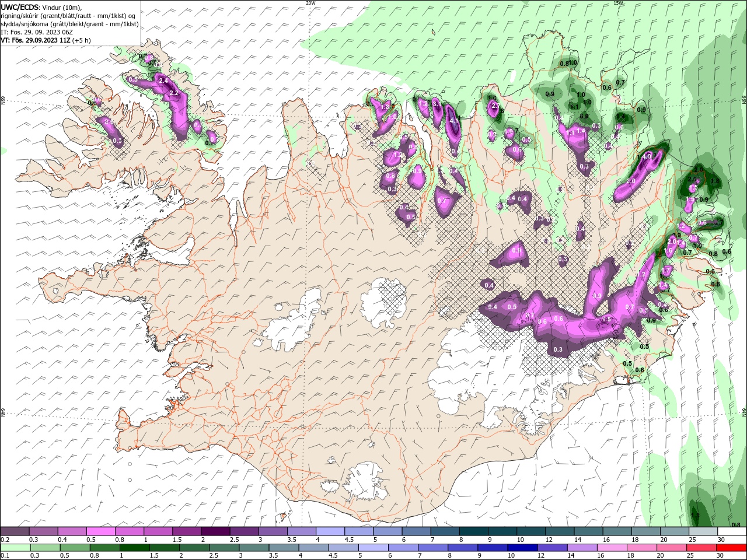Click the '20W' longitude label at top
Screen dimensions: 747x560
pos(310,3)
